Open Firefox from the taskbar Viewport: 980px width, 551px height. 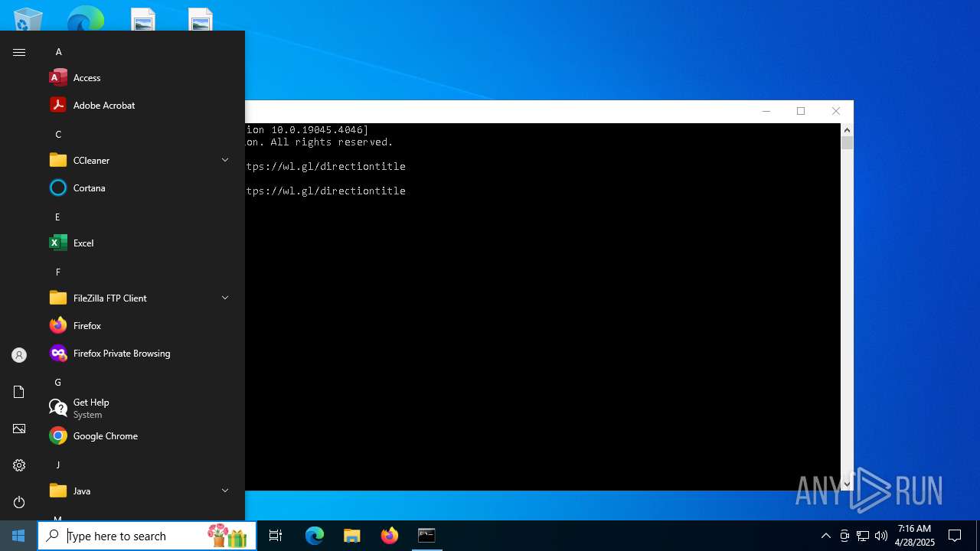389,536
